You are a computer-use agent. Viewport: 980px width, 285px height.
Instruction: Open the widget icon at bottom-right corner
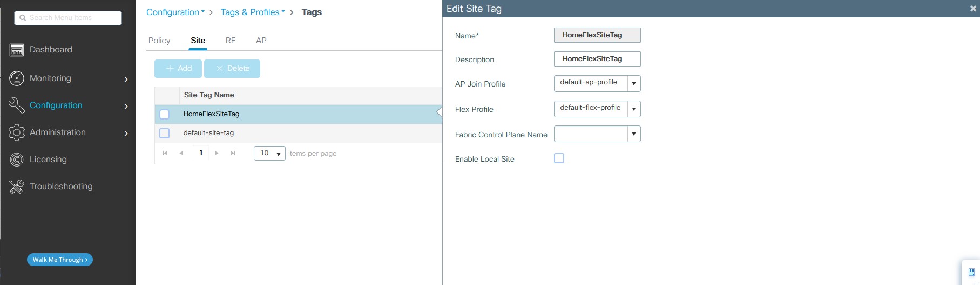click(971, 272)
